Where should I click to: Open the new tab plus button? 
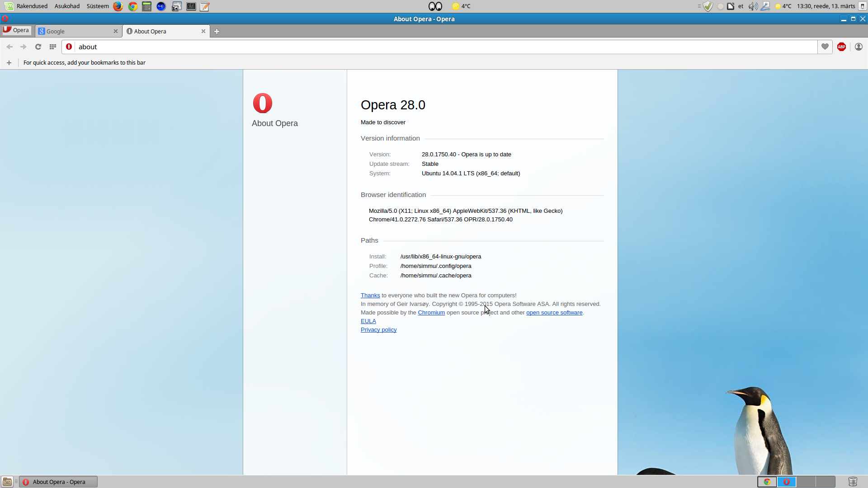coord(217,31)
